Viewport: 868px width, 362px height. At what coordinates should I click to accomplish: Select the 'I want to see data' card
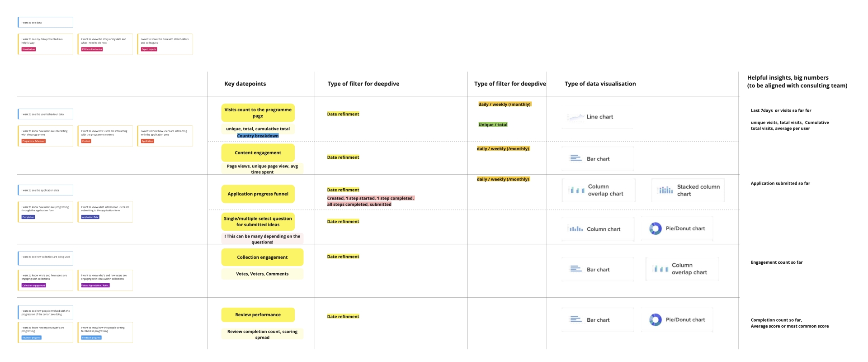(45, 22)
